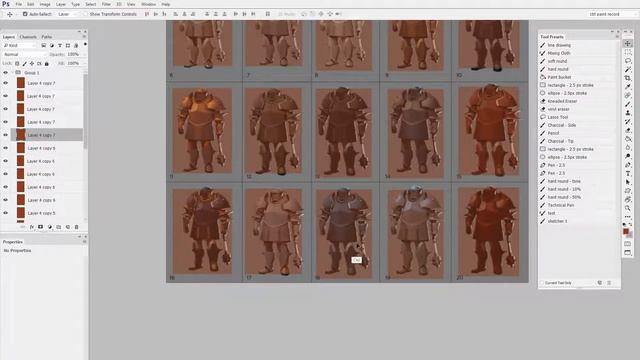Select the Path Selection tool

coord(627,182)
